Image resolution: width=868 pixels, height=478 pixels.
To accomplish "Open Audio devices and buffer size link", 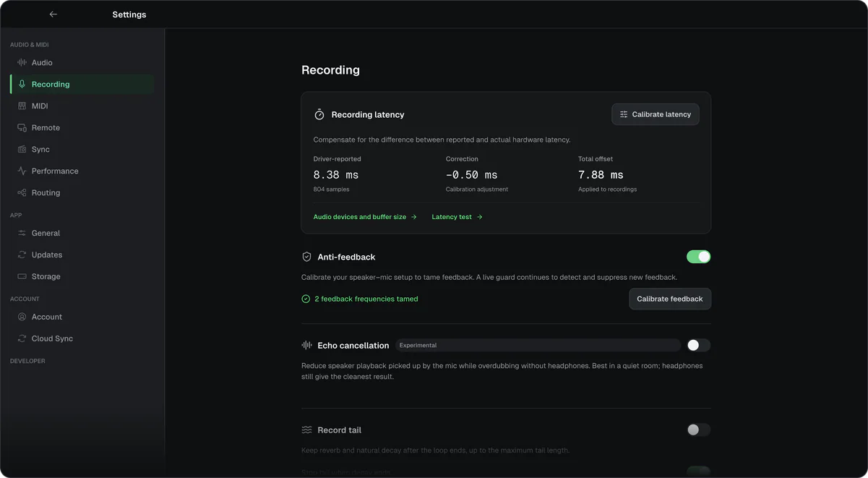I will 365,217.
